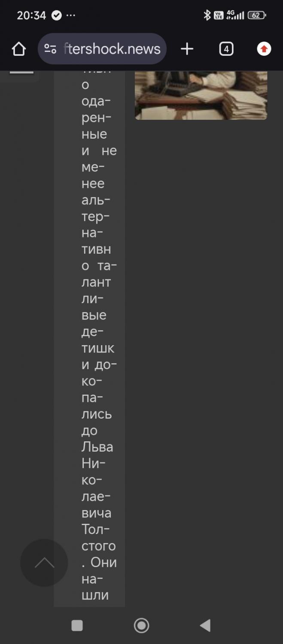Screen dimensions: 283x644
Task: Tap the battery level indicator
Action: tap(257, 15)
